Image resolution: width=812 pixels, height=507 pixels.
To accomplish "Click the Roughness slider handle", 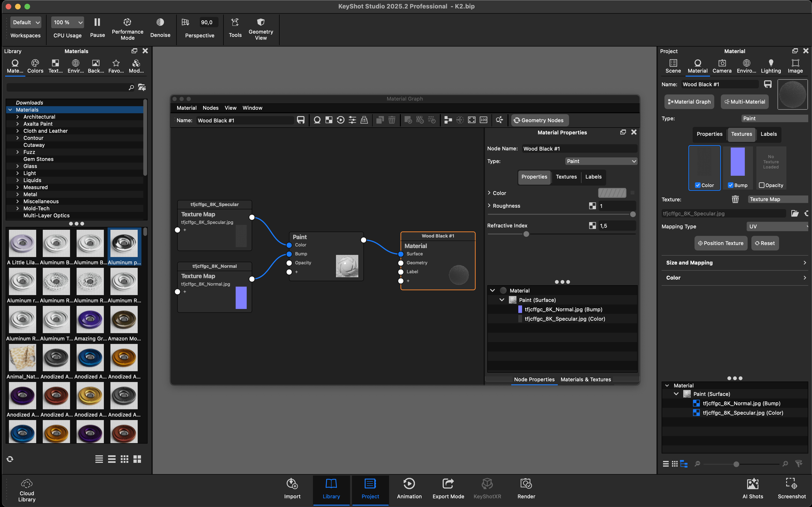I will click(633, 214).
